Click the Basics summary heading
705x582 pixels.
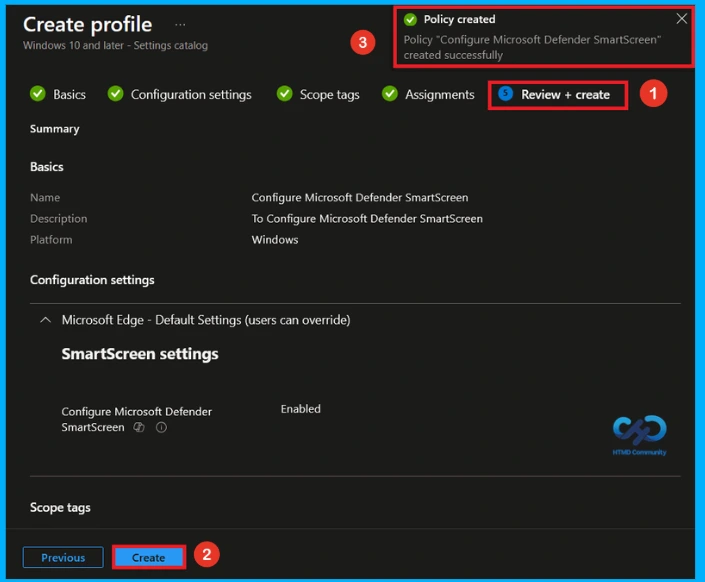coord(47,167)
